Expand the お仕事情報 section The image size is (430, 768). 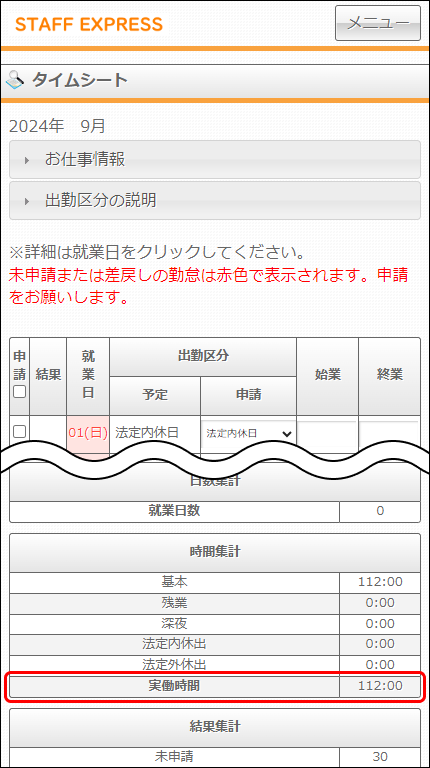[x=215, y=160]
